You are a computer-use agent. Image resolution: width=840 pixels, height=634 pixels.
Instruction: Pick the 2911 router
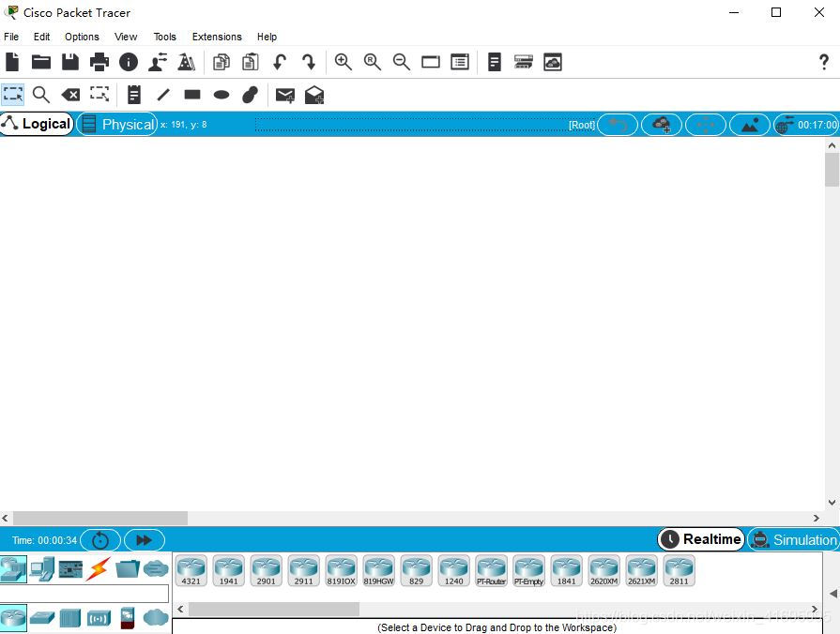pyautogui.click(x=304, y=570)
